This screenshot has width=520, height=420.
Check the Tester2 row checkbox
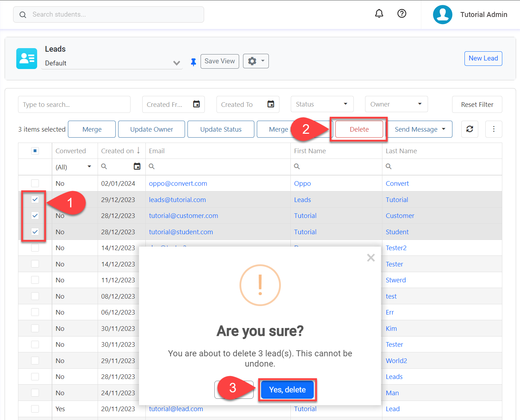(35, 248)
